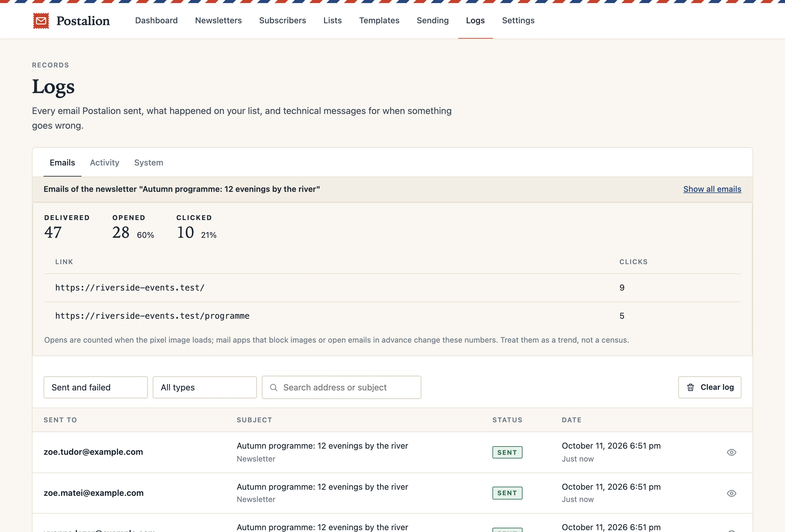Viewport: 785px width, 532px height.
Task: Click the date in zoe.matei@example.com row
Action: [611, 487]
